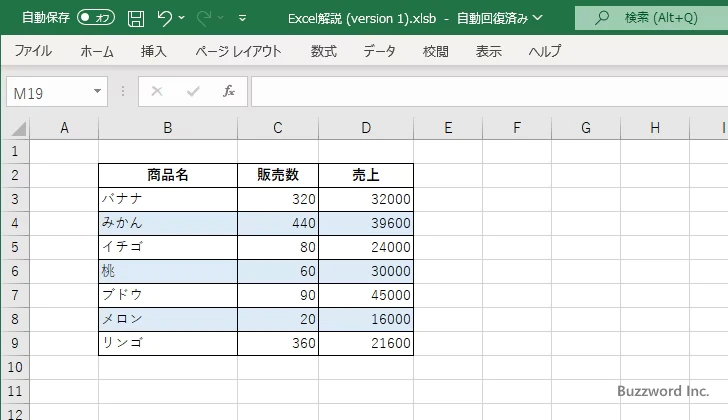Select row 9 header
Screen dimensions: 728x420
tap(15, 343)
